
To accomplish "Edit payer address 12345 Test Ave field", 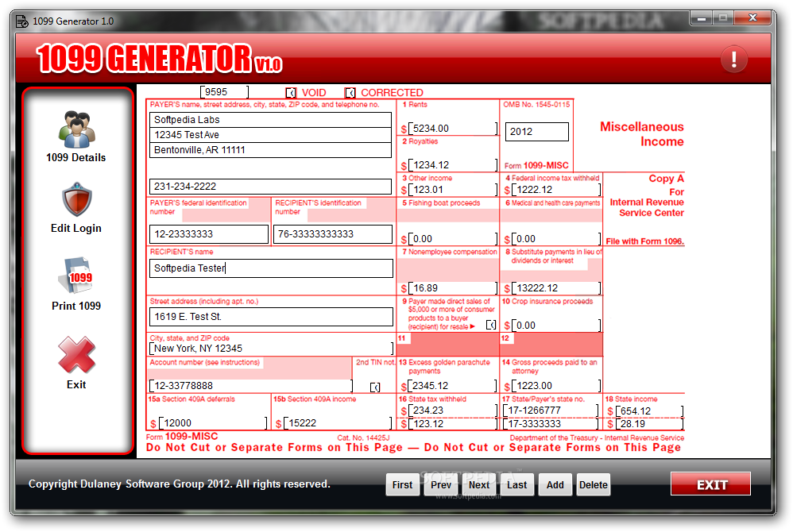I will click(x=271, y=135).
